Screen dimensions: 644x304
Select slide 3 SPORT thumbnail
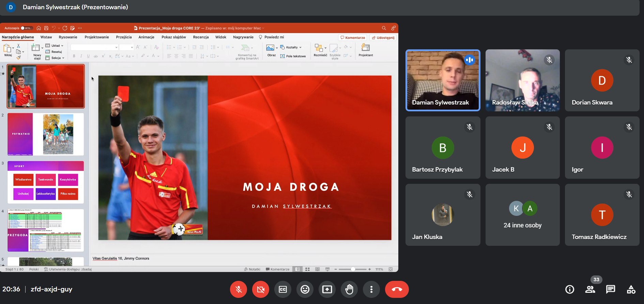coord(46,182)
